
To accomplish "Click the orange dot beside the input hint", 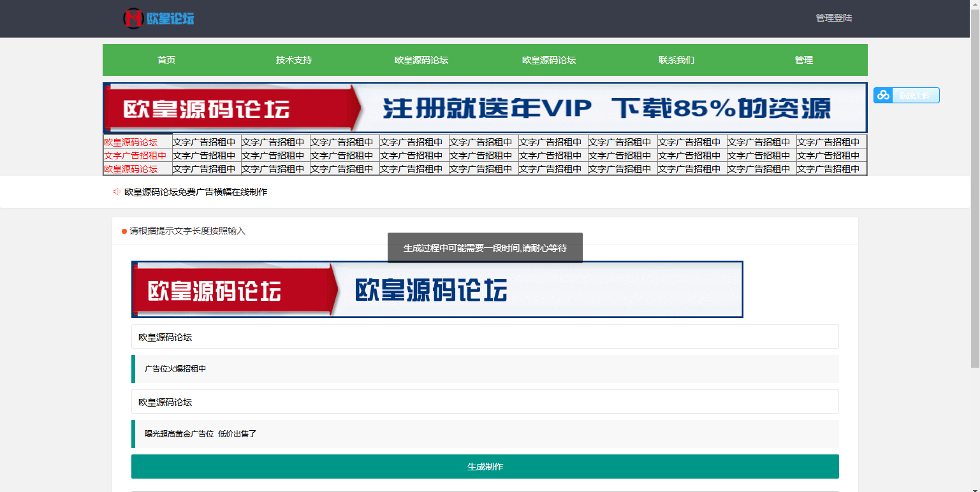I will [126, 231].
